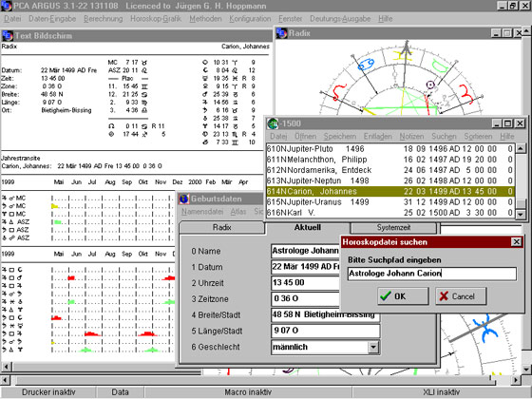Click the Data status bar panel
The image size is (532, 399).
point(120,392)
